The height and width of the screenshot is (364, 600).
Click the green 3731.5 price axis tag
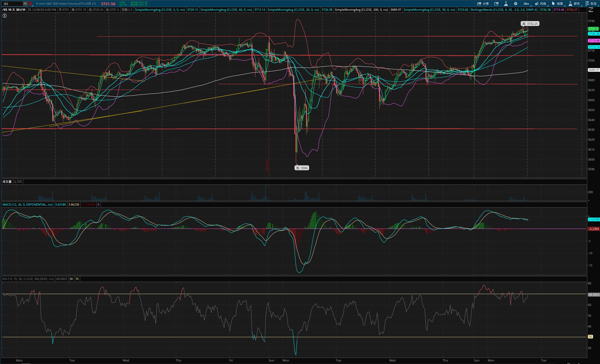point(593,29)
